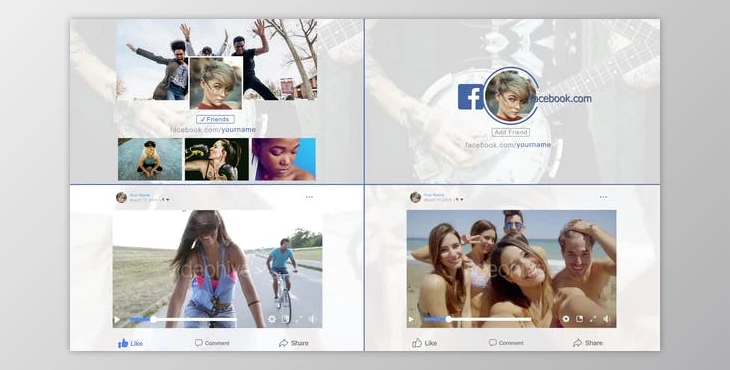Screen dimensions: 730x370
Task: Open the square profile photo over the cover
Action: (x=216, y=83)
